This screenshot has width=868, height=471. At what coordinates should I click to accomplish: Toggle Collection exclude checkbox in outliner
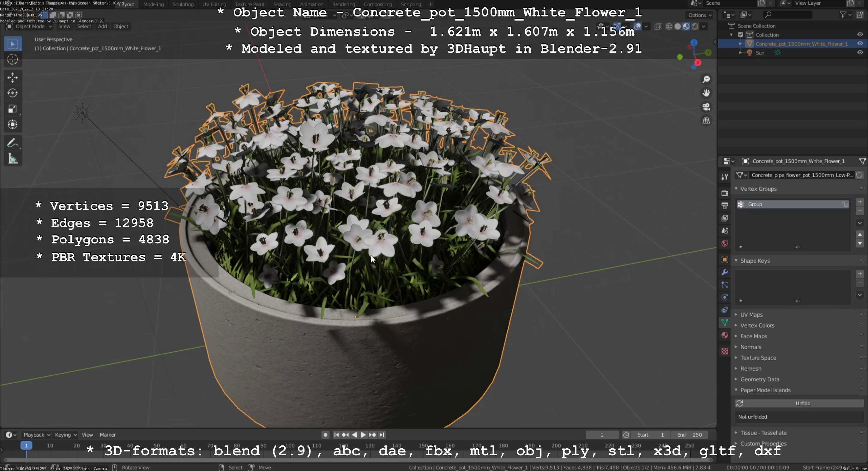tap(740, 35)
